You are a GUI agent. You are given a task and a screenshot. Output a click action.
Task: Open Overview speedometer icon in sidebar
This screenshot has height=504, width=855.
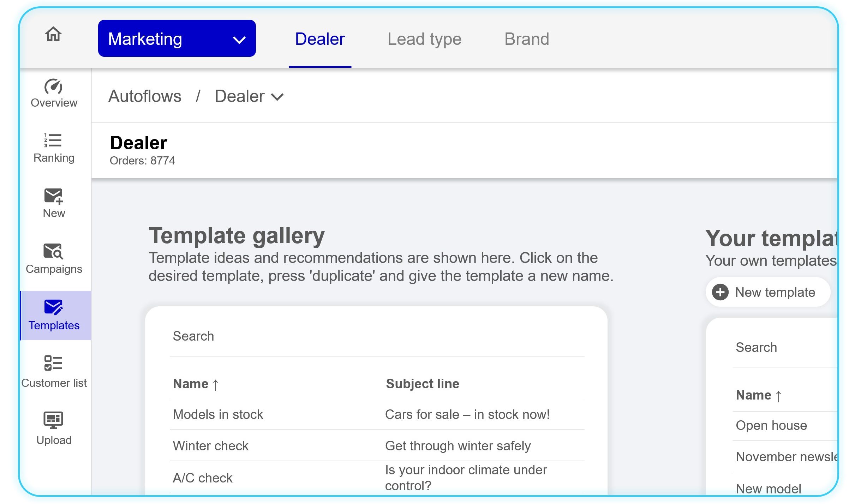pyautogui.click(x=53, y=86)
